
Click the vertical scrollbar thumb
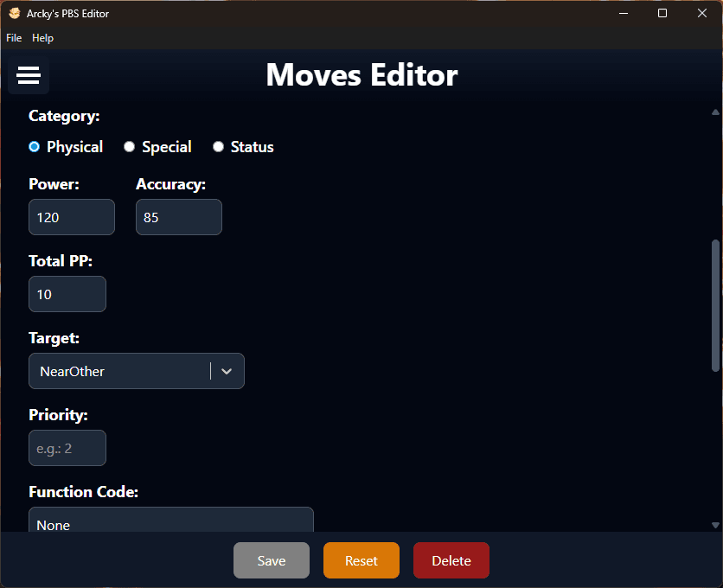(715, 305)
